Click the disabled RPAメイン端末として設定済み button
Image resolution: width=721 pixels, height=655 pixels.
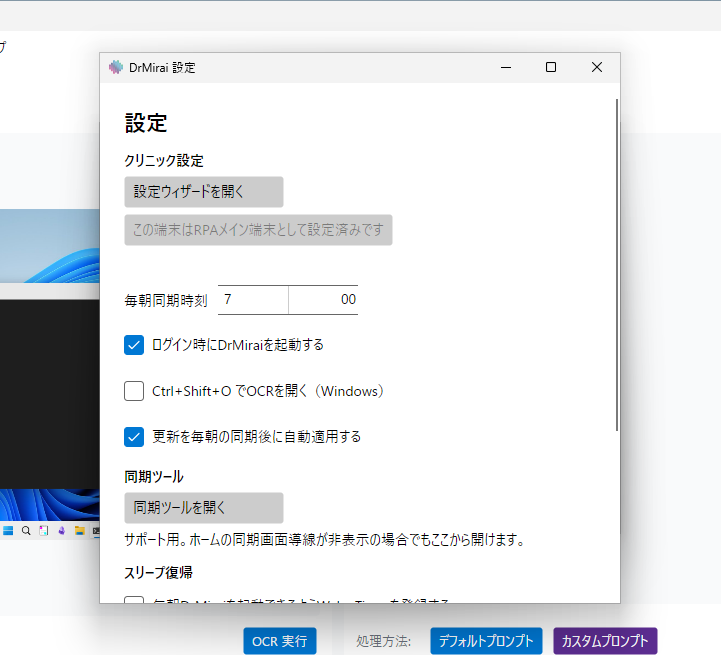point(258,230)
